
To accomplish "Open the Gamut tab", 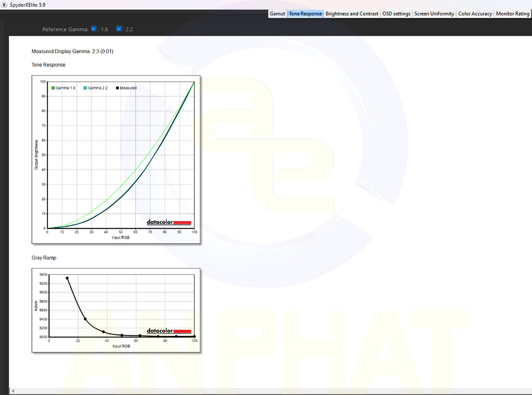I will coord(277,14).
